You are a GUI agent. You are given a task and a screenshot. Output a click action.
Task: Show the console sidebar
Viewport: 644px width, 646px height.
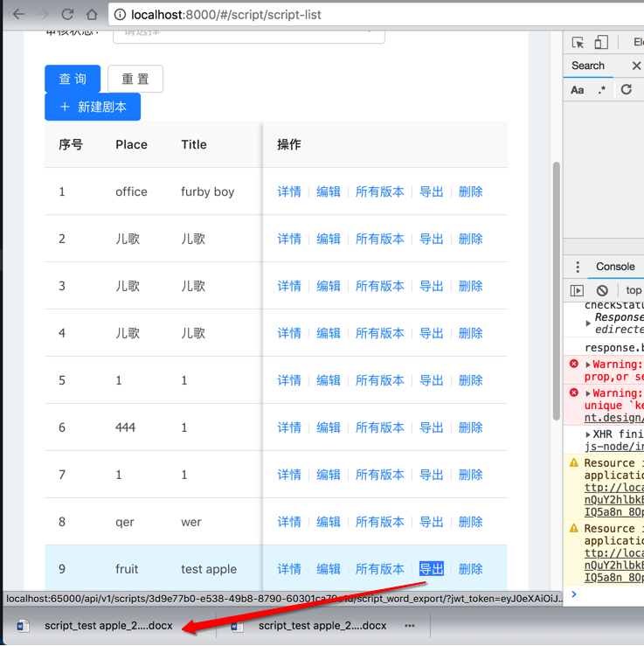pos(577,290)
